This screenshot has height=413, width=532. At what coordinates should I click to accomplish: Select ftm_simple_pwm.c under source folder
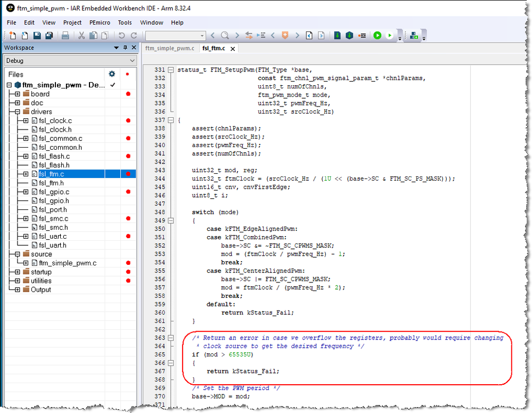click(68, 263)
